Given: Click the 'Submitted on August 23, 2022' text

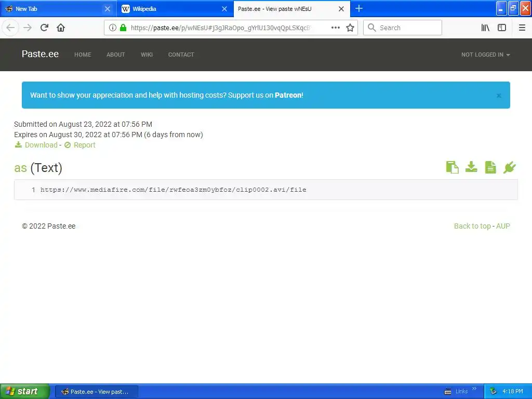Looking at the screenshot, I should 83,124.
